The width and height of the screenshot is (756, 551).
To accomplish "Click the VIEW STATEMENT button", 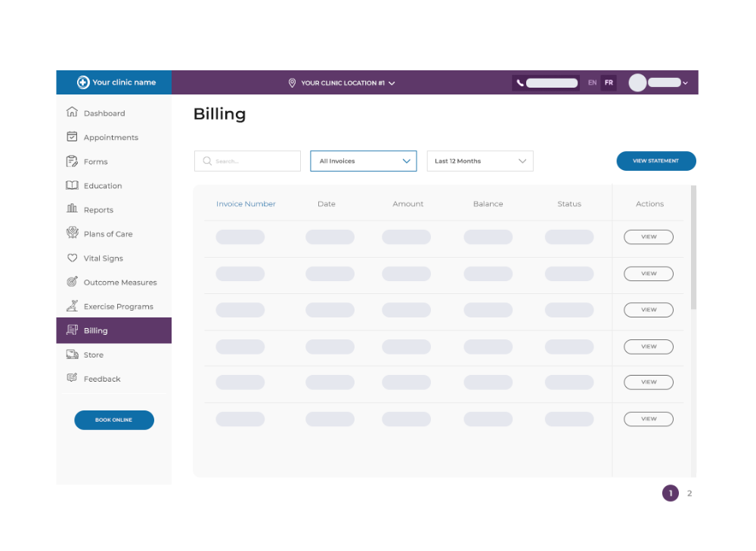I will [655, 161].
